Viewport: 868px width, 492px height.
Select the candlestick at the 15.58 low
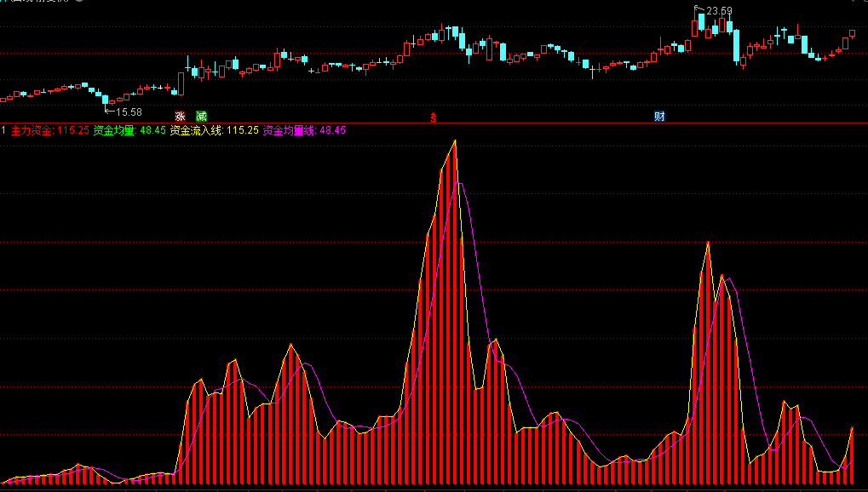click(x=105, y=100)
